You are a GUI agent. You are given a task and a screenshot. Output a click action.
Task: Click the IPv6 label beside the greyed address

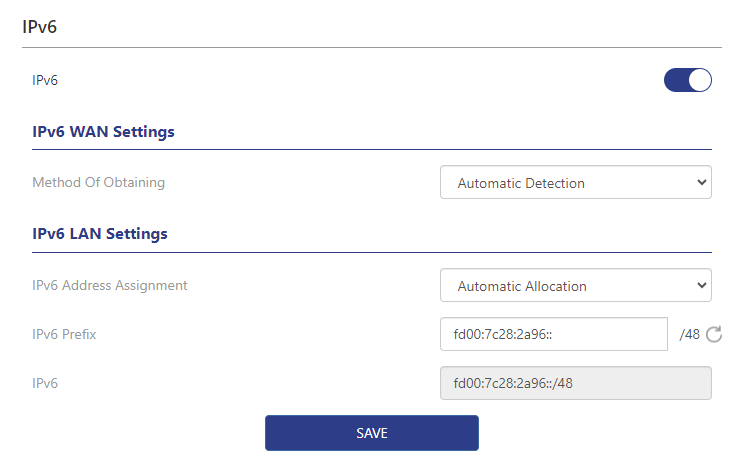point(45,383)
